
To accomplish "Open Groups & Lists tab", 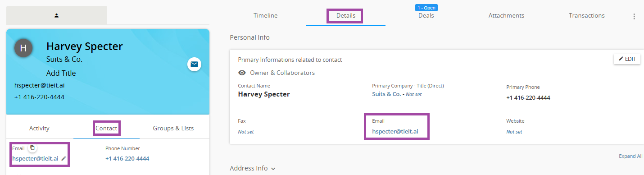I will (x=173, y=128).
